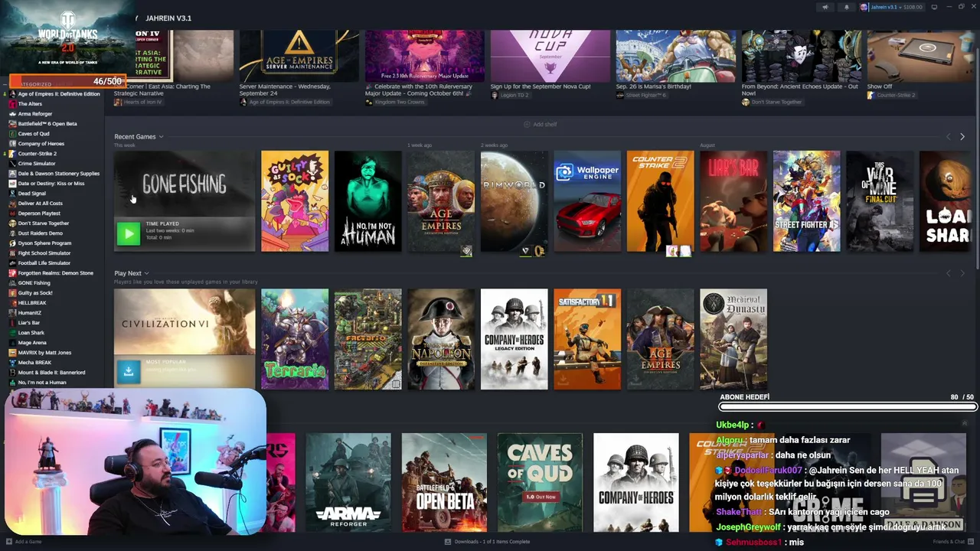Go to next Play Next page arrow

tap(962, 273)
